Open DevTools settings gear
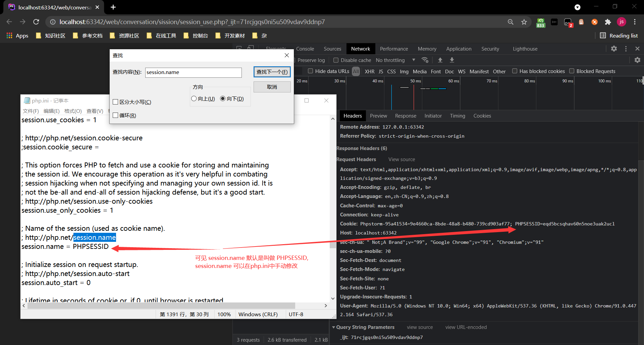 point(614,49)
